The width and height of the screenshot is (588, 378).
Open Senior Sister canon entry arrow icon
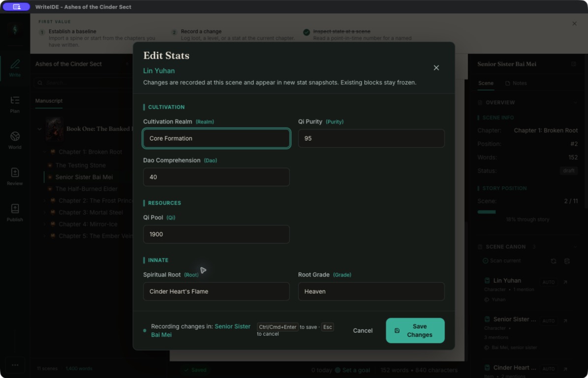[565, 320]
